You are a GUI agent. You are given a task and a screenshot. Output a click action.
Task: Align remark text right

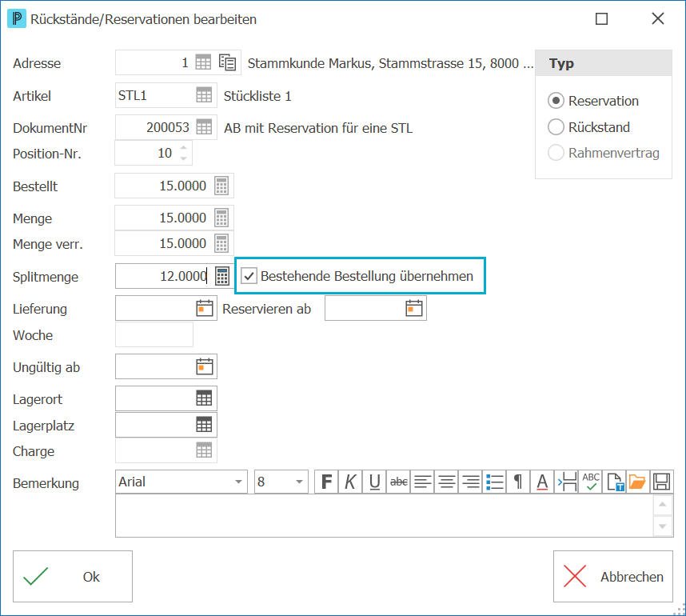point(471,482)
